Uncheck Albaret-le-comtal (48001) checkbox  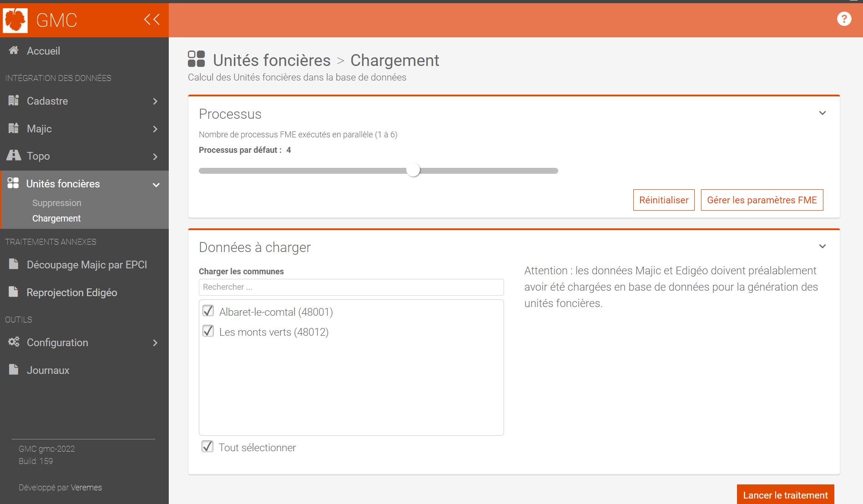[x=208, y=311]
